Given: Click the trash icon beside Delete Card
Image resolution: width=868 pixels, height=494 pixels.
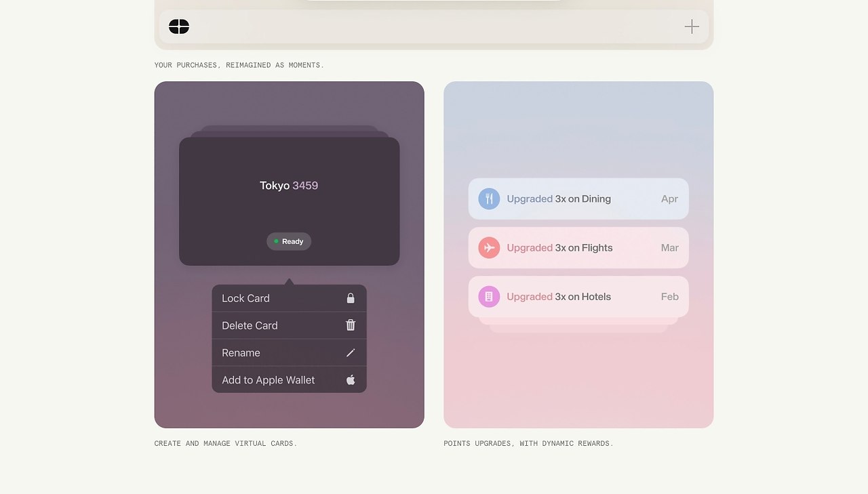Looking at the screenshot, I should pos(351,325).
